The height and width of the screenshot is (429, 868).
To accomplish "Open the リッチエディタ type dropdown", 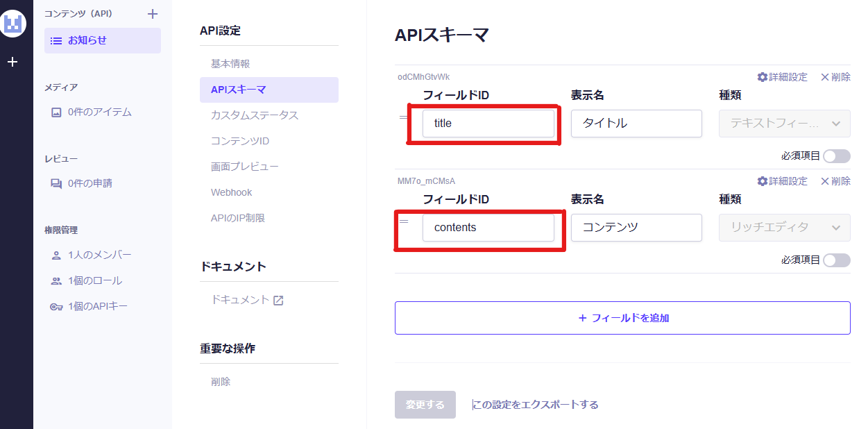I will 784,228.
